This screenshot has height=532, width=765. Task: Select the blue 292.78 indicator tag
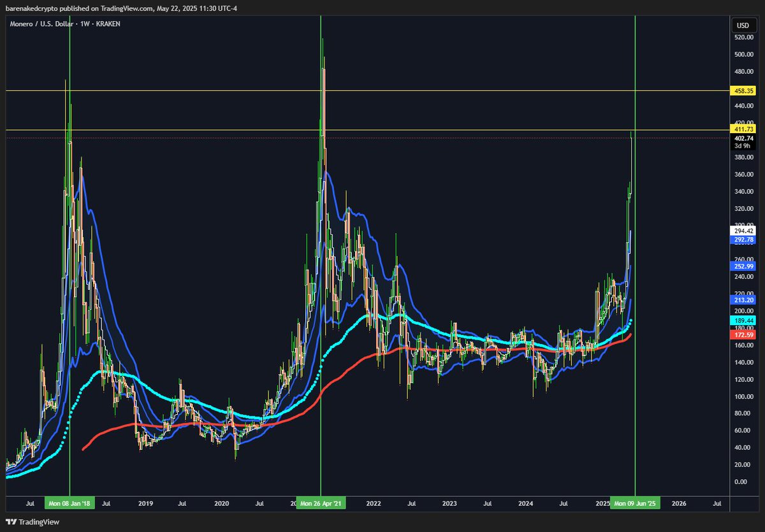743,240
